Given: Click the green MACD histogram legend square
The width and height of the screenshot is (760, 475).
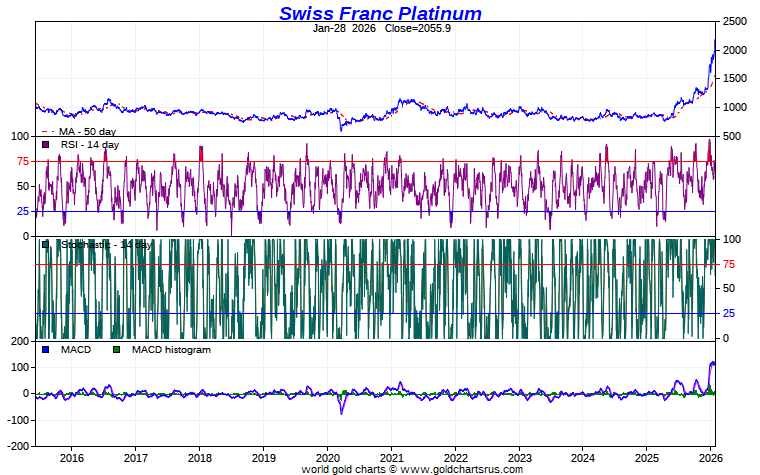Looking at the screenshot, I should (x=116, y=349).
